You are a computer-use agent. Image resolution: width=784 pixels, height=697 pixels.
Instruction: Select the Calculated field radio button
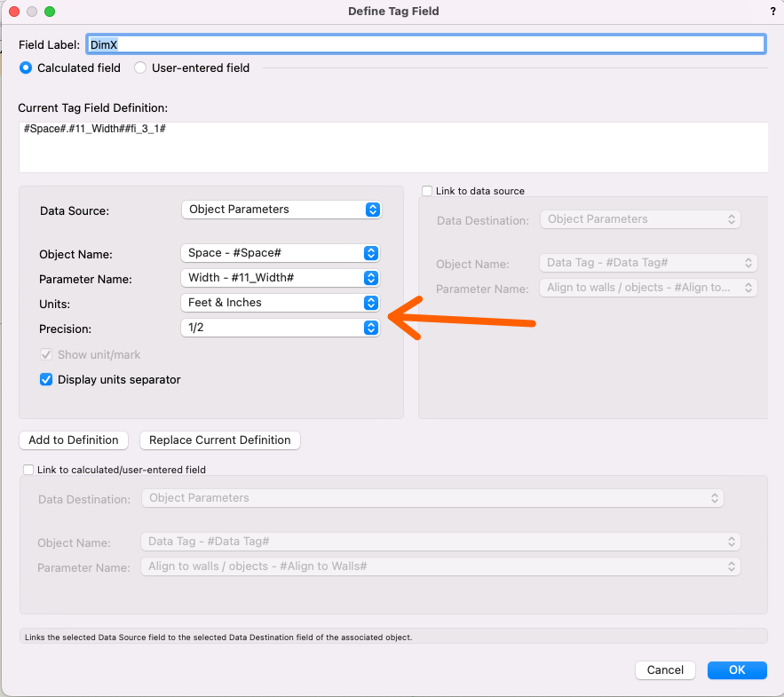[x=25, y=67]
